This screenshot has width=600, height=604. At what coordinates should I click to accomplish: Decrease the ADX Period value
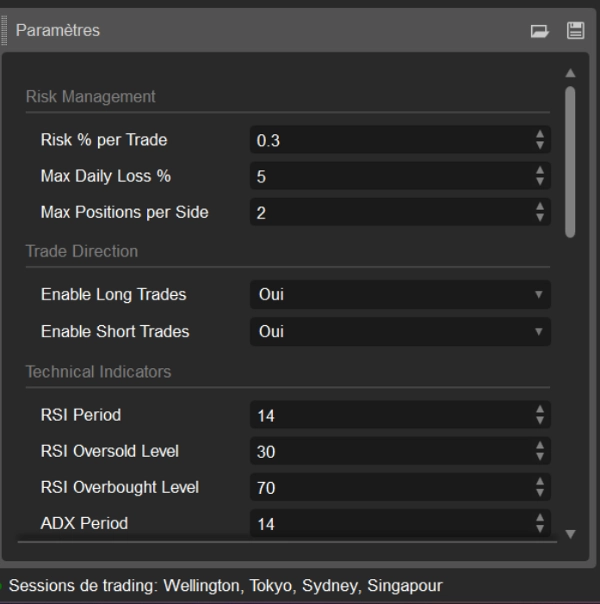pos(540,528)
